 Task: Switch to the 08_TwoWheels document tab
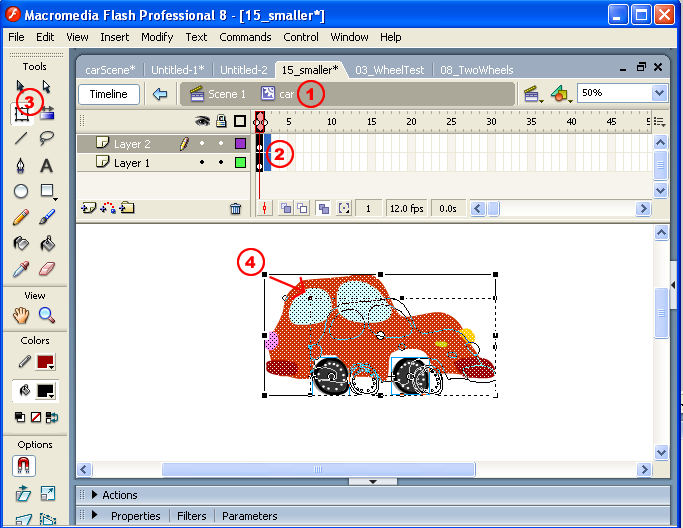[476, 70]
